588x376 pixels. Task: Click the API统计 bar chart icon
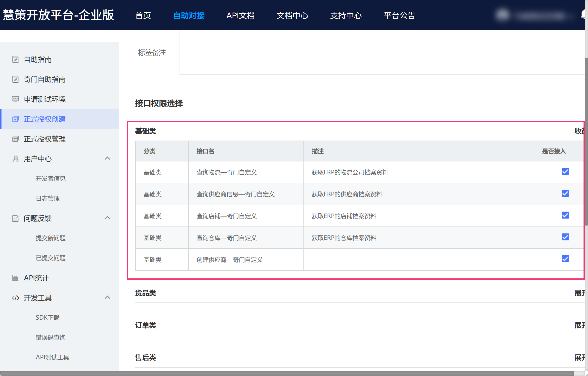[x=15, y=278]
